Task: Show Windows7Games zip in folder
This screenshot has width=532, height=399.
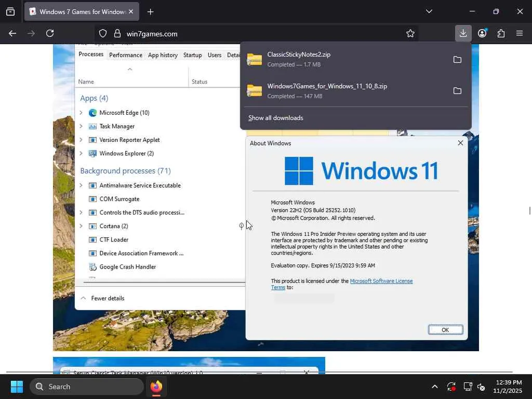Action: coord(457,91)
